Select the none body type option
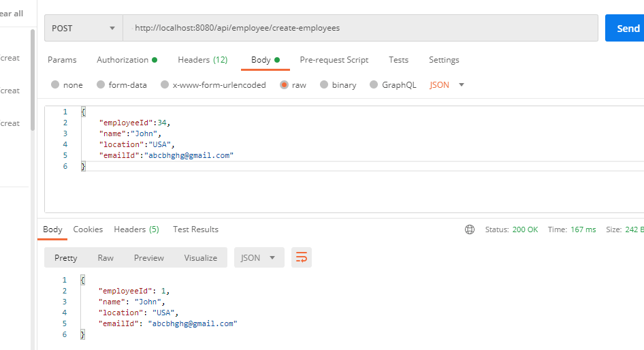Screen dimensions: 644x350 coord(55,84)
